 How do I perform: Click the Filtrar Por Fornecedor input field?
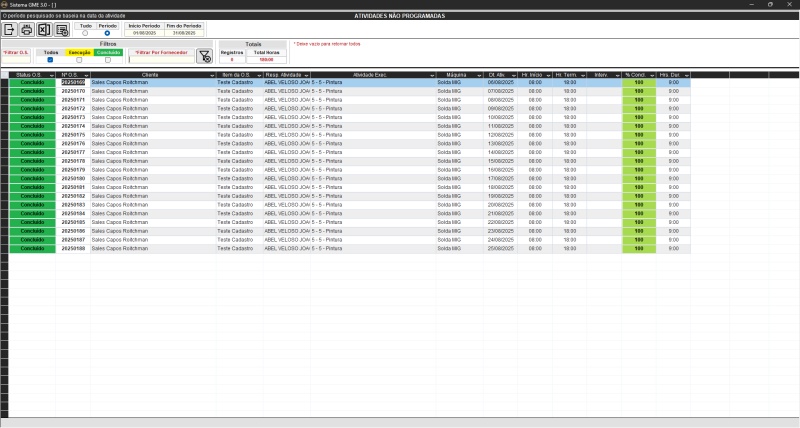[x=161, y=60]
